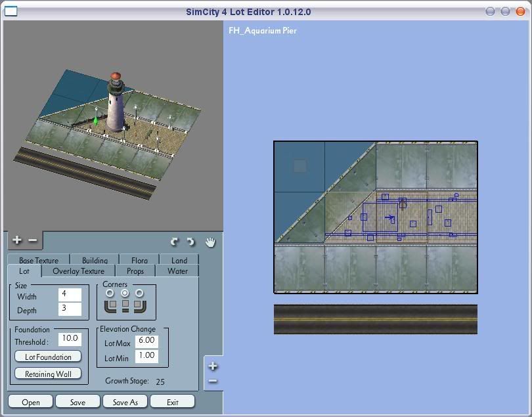Select the arrow-marked prop box in lot view
The width and height of the screenshot is (532, 417).
(380, 217)
